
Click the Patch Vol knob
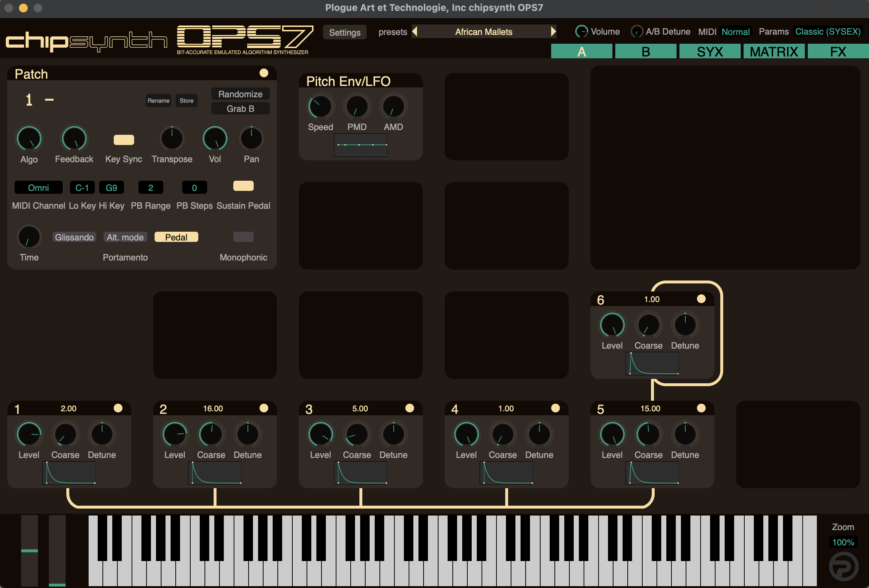(215, 138)
